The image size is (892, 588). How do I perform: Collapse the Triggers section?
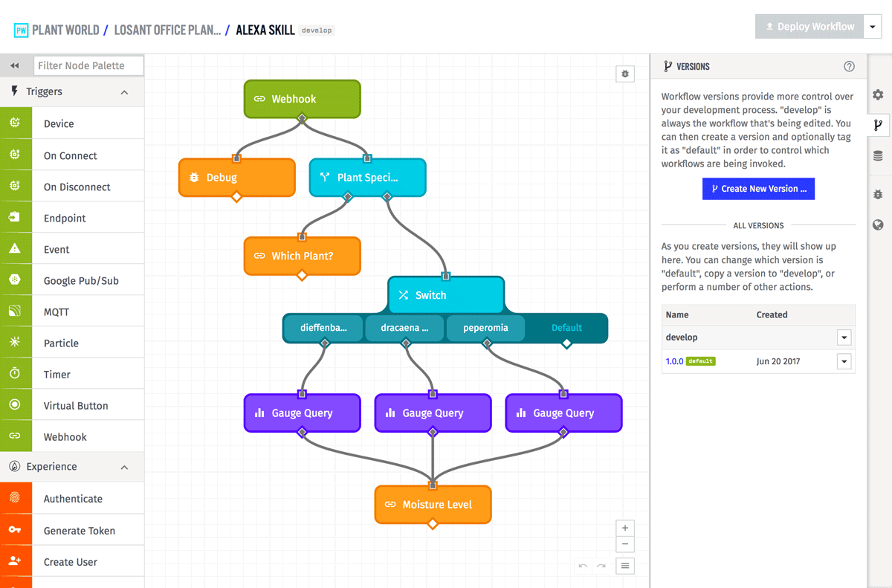point(125,91)
